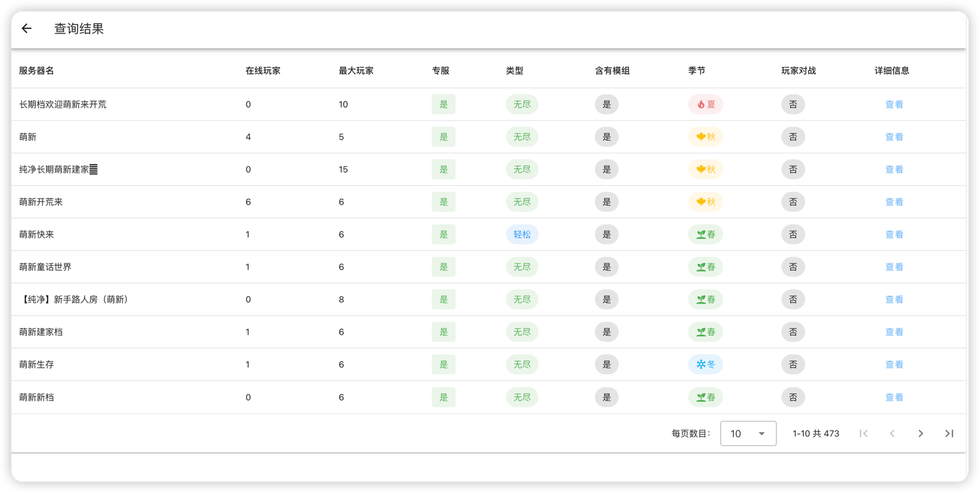Open 查看 link for 萌新建家档
The height and width of the screenshot is (493, 980).
tap(894, 332)
